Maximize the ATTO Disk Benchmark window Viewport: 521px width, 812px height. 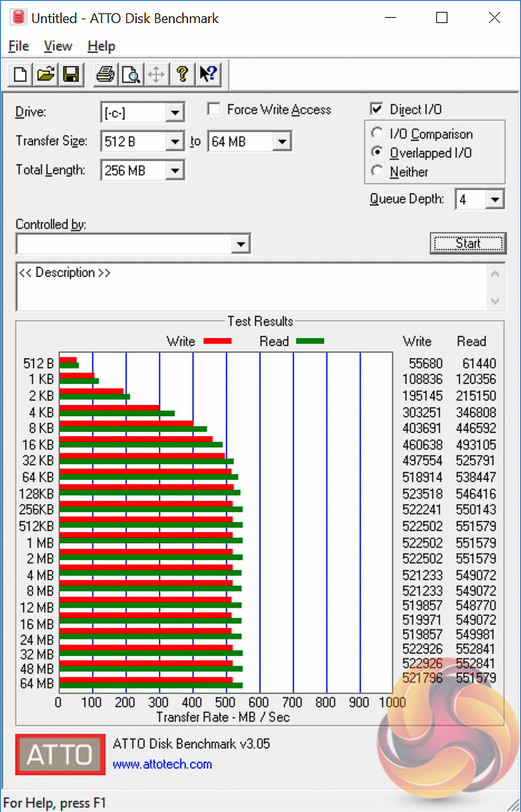[441, 18]
